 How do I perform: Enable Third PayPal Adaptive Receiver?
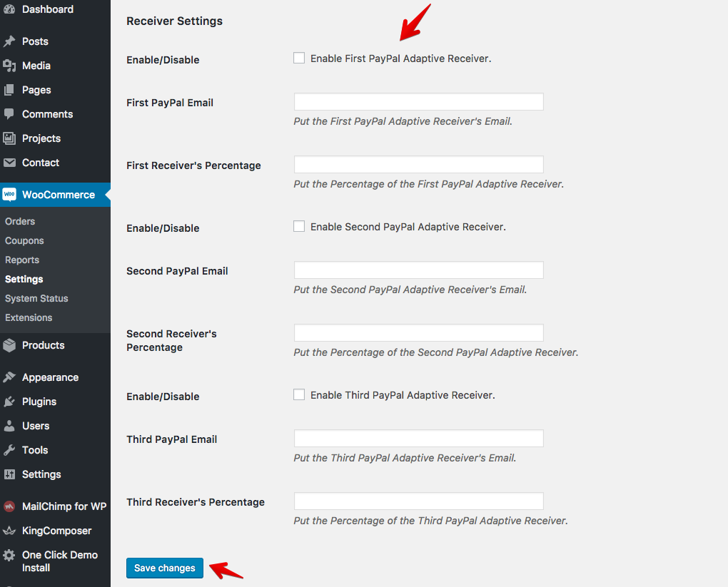click(298, 394)
